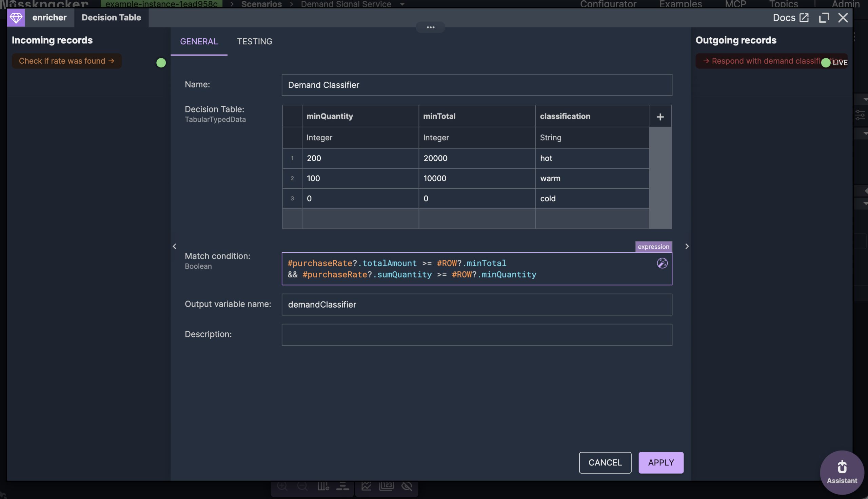Open the Integer type cell under minQuantity
868x499 pixels.
360,138
